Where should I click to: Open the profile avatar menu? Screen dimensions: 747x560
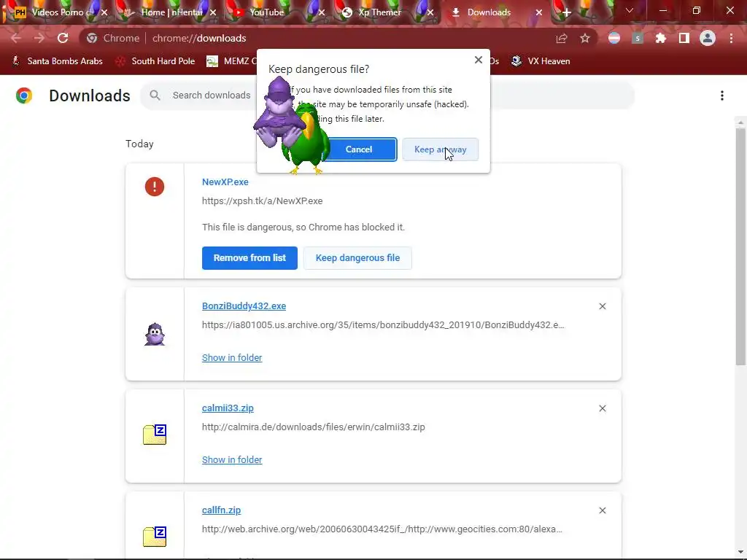tap(708, 38)
